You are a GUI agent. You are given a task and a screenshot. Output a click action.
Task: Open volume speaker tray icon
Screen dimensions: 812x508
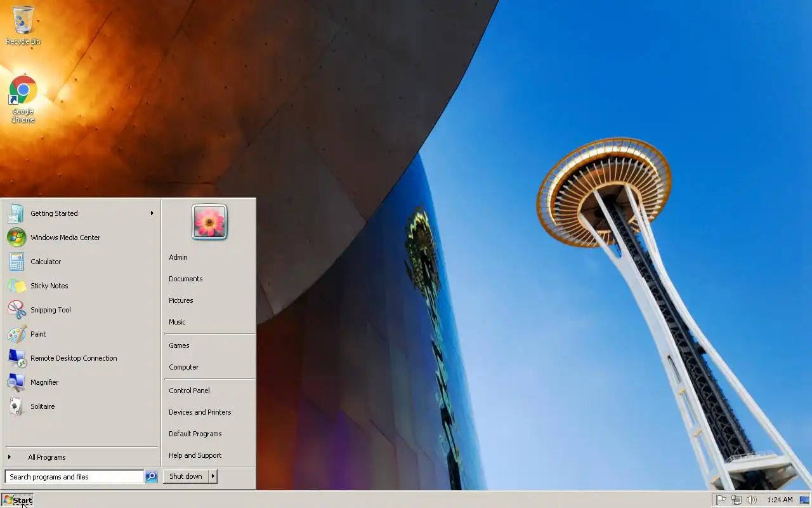coord(752,500)
